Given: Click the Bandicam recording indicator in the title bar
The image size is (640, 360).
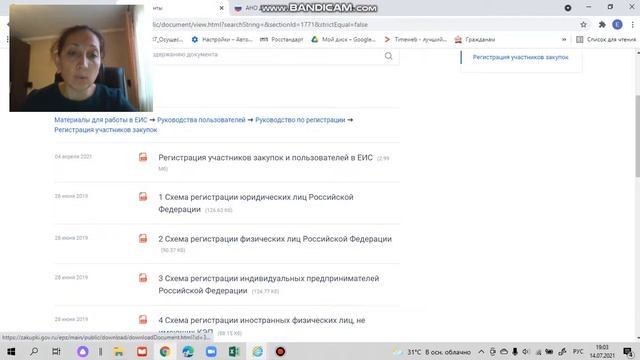Looking at the screenshot, I should (x=568, y=8).
